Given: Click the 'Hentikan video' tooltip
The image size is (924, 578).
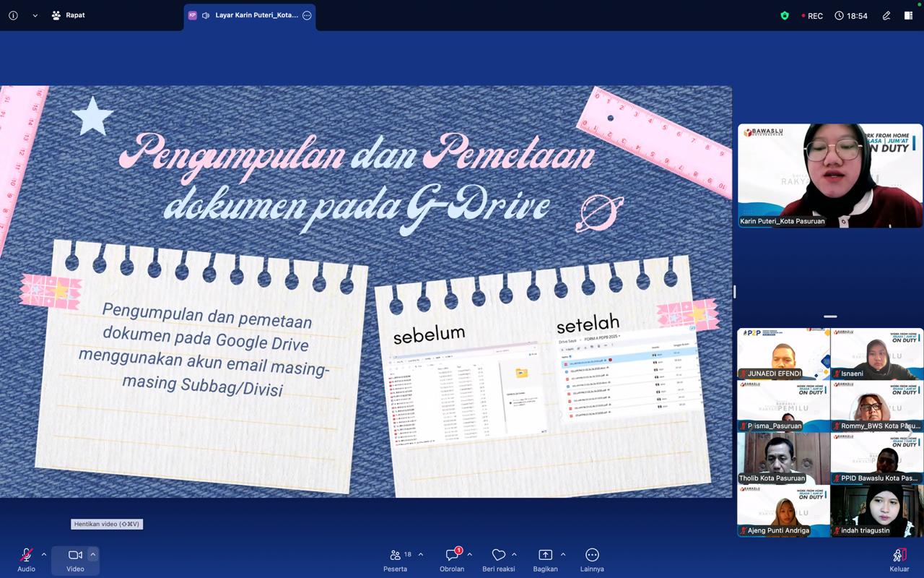Looking at the screenshot, I should click(x=107, y=524).
